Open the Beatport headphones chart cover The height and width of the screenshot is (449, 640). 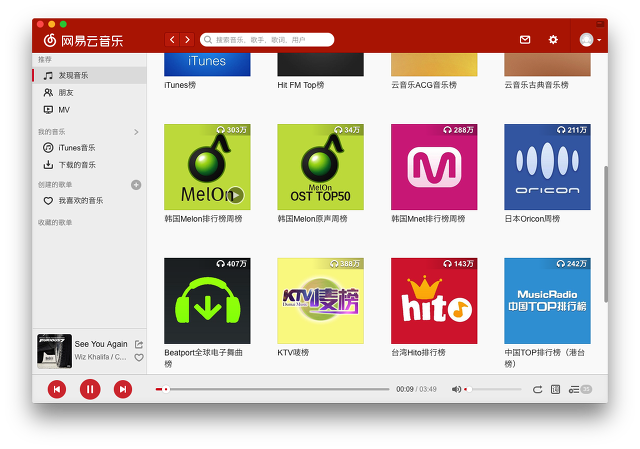(x=207, y=301)
